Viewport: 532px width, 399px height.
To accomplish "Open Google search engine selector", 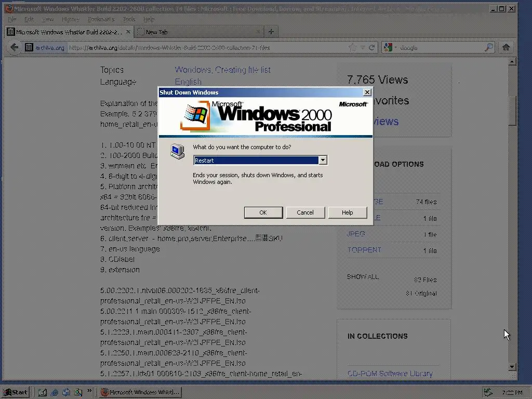I will pyautogui.click(x=389, y=47).
